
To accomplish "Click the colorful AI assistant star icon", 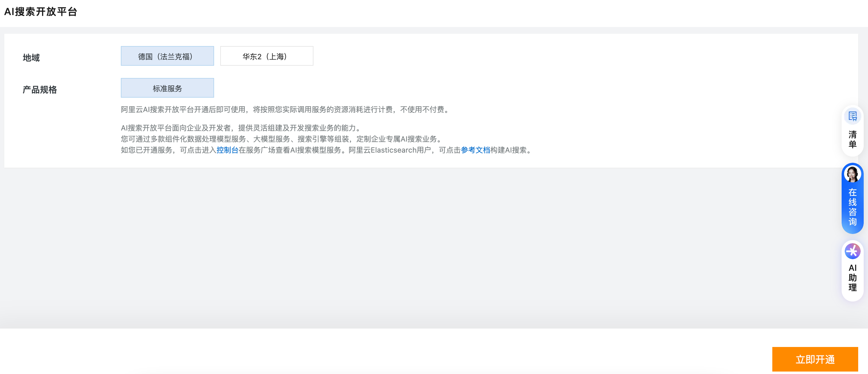I will [852, 251].
